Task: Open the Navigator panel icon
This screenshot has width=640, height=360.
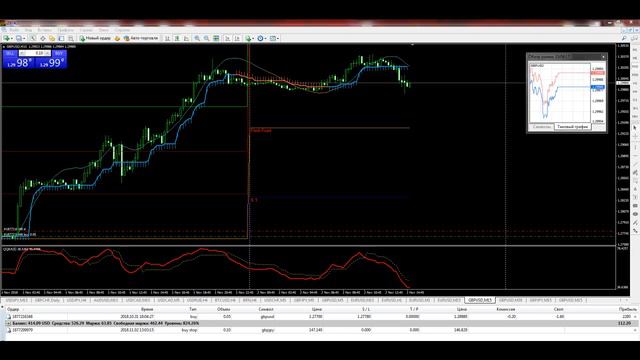Action: pyautogui.click(x=52, y=38)
